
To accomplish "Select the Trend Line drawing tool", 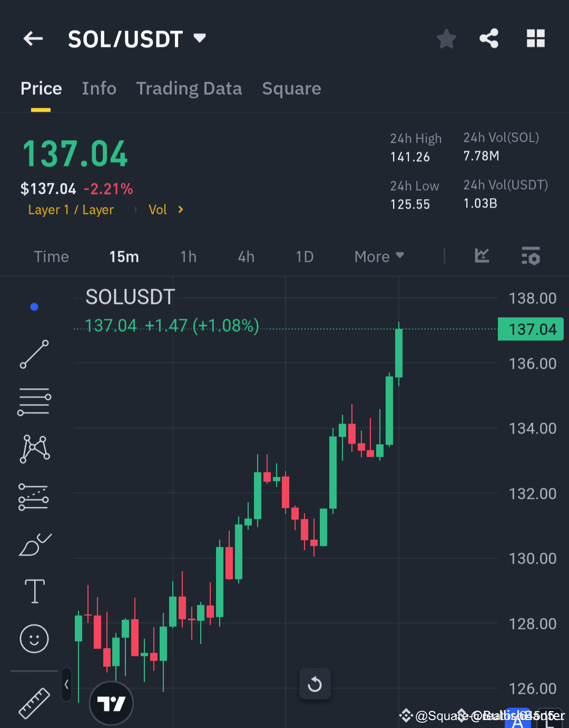I will pyautogui.click(x=34, y=353).
